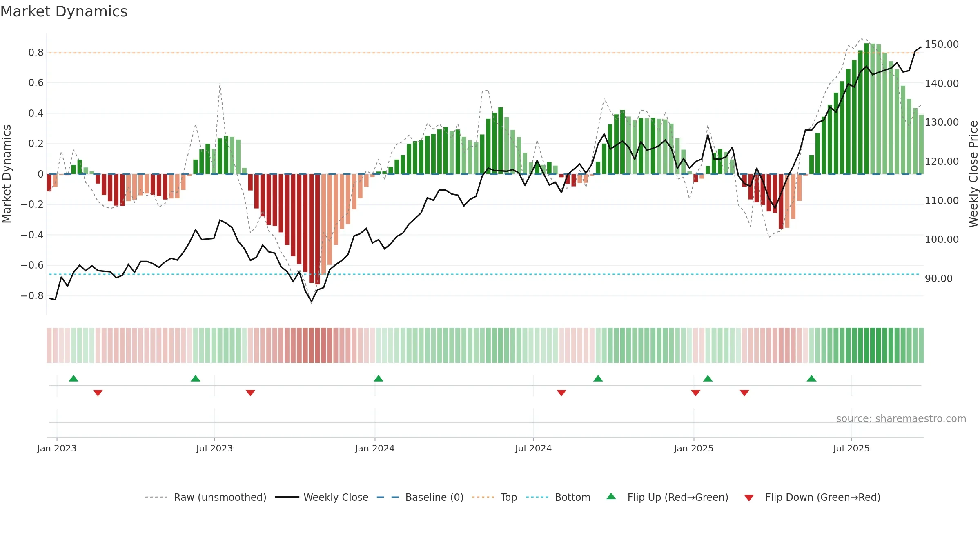980x551 pixels.
Task: Click the 0.2 left axis value
Action: (36, 144)
